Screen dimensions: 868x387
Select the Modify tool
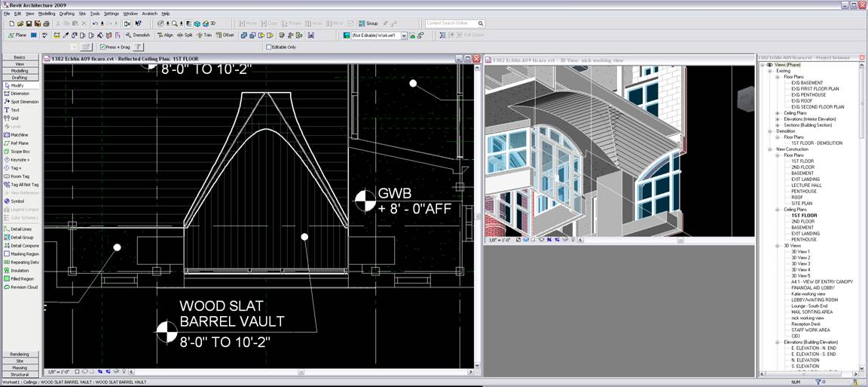[20, 85]
